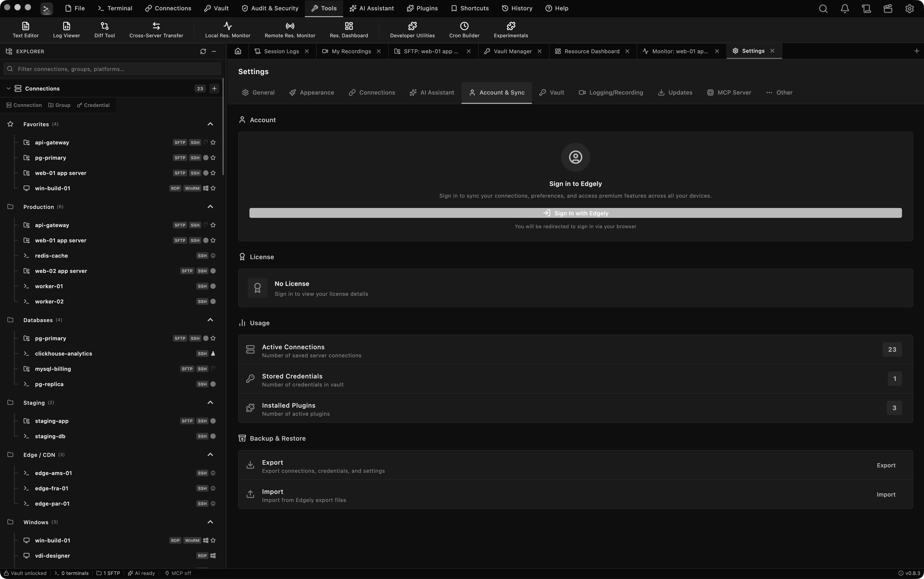Collapse the Production group

210,207
